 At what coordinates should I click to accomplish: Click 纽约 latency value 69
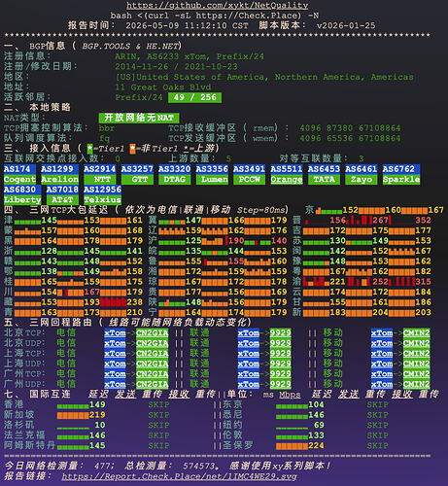click(x=319, y=425)
